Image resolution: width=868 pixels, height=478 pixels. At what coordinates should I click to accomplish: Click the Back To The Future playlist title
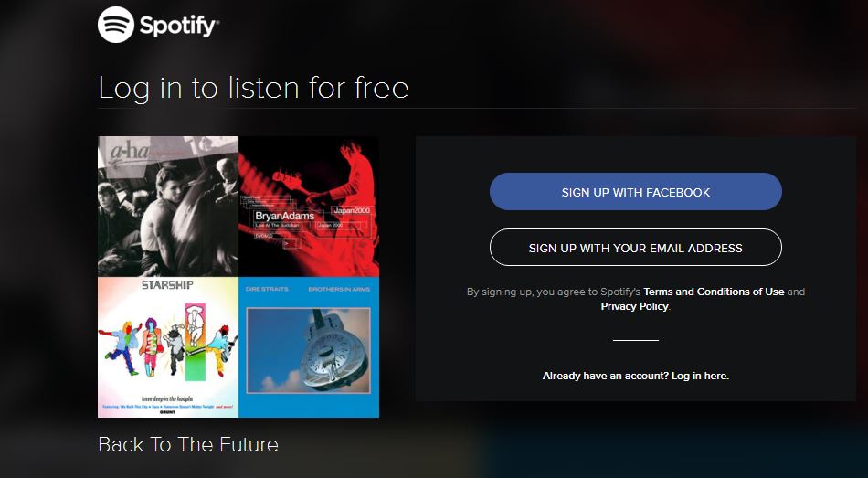pyautogui.click(x=188, y=445)
